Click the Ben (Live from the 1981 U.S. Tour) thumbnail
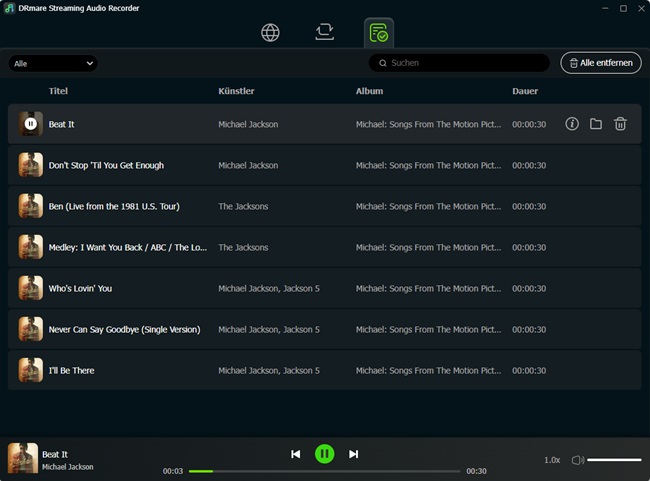Image resolution: width=650 pixels, height=481 pixels. (x=30, y=206)
